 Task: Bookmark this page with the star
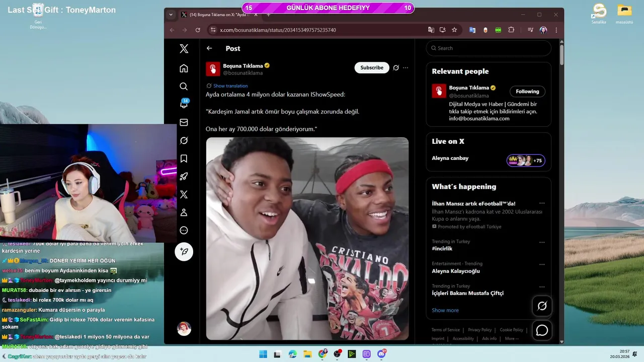454,30
